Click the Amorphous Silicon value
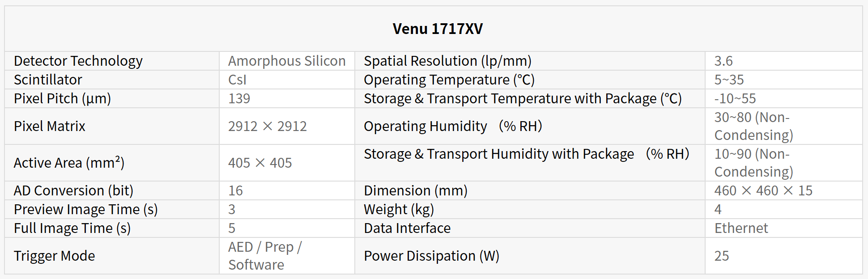Screen dimensions: 868x279 287,61
